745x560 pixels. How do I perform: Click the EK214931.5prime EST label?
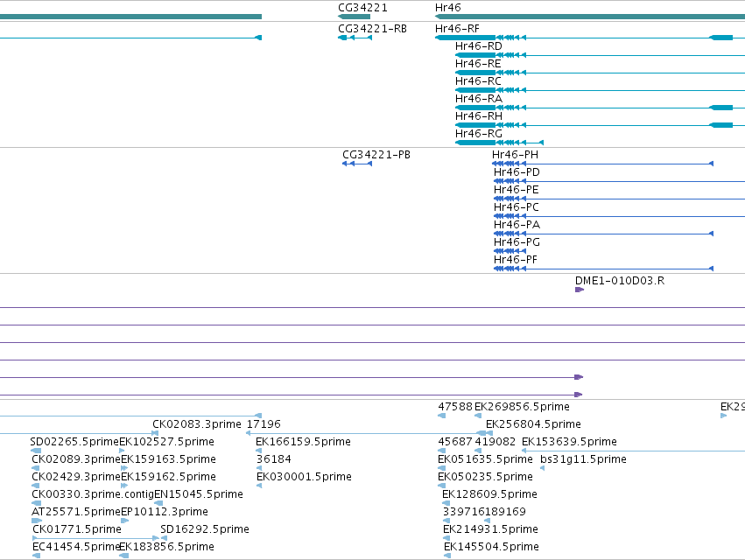[x=491, y=529]
